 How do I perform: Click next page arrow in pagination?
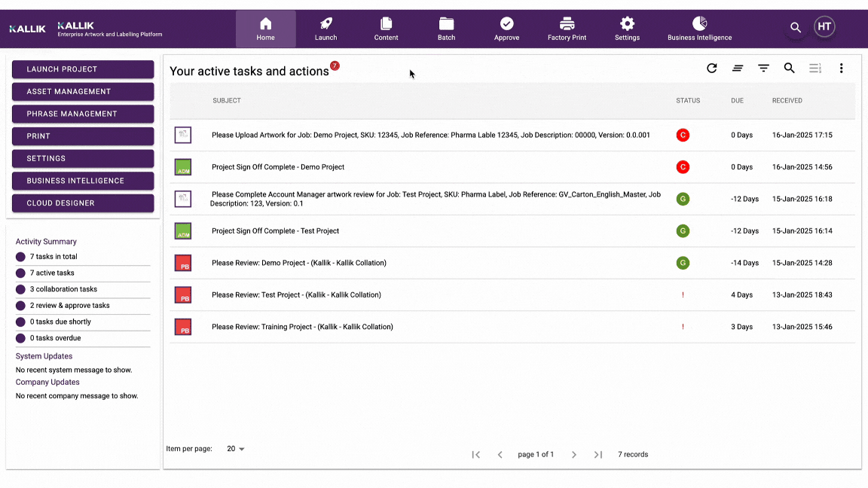point(574,454)
